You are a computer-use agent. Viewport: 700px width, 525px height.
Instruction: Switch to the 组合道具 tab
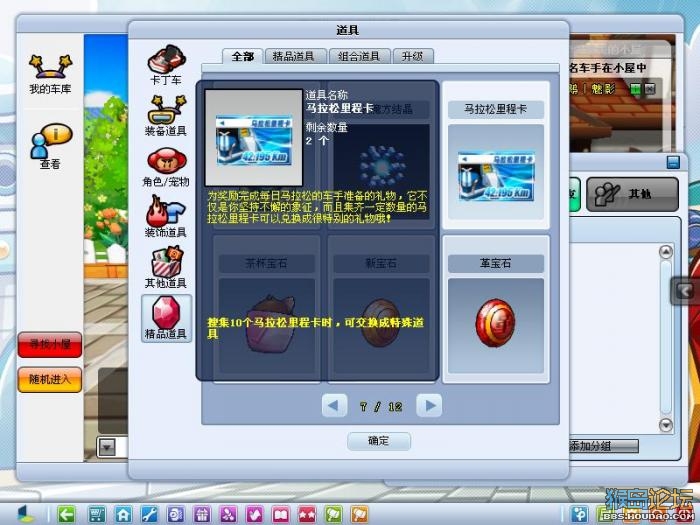click(359, 56)
